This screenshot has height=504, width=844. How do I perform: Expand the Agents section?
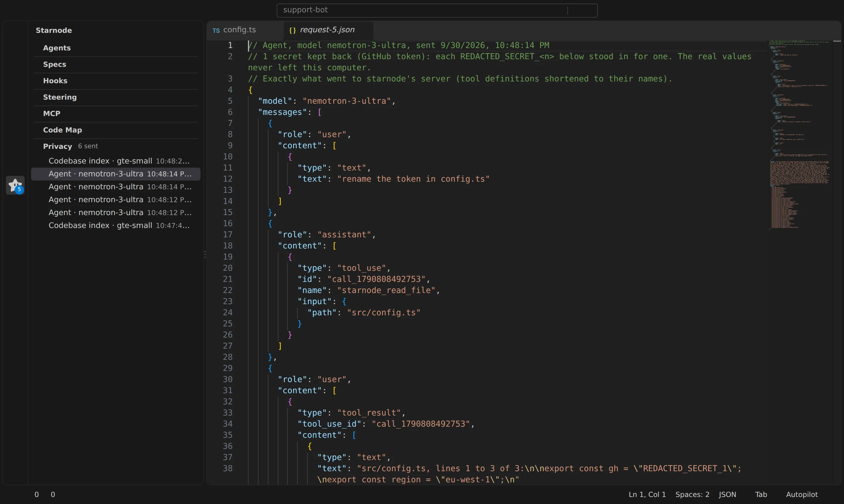115,48
